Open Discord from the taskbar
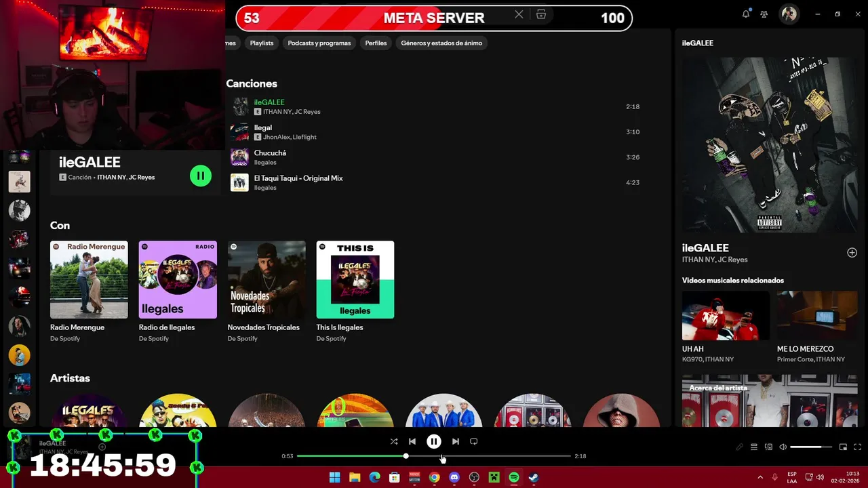Viewport: 868px width, 488px height. 454,477
